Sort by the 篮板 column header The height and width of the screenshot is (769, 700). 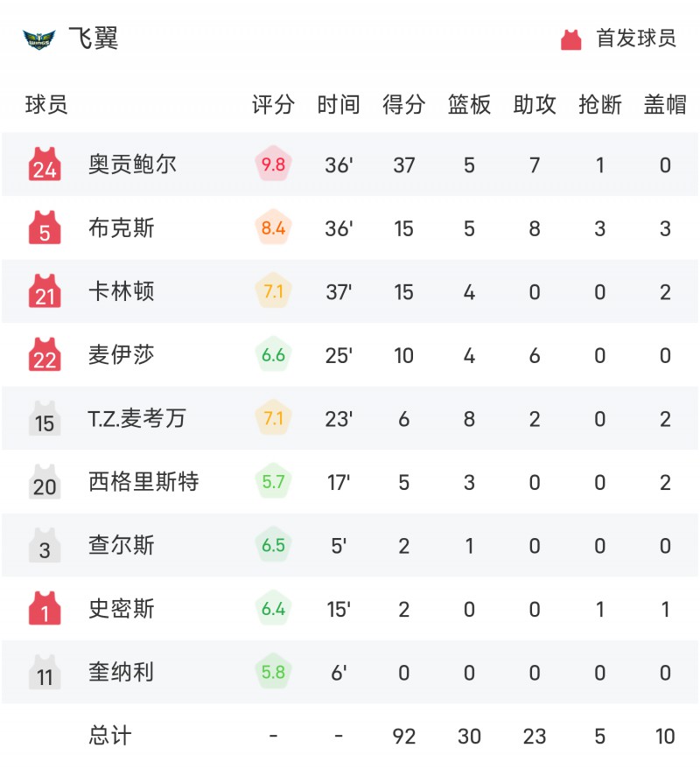[469, 104]
